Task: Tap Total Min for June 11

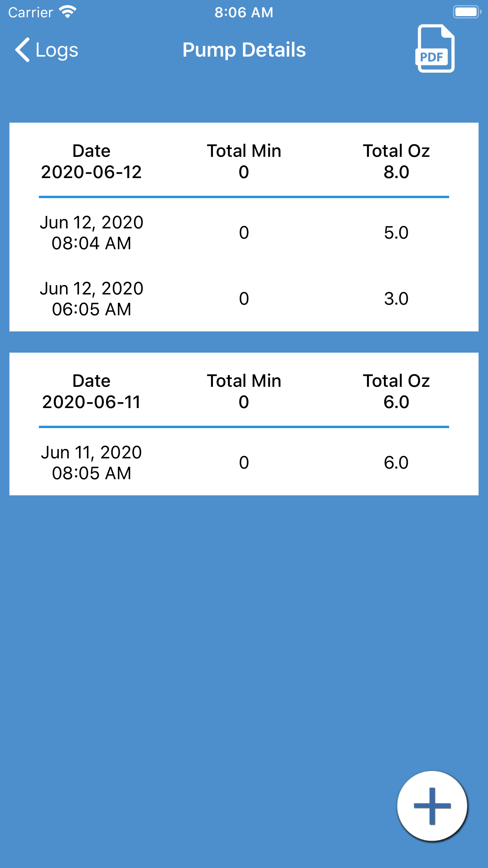Action: pos(244,392)
